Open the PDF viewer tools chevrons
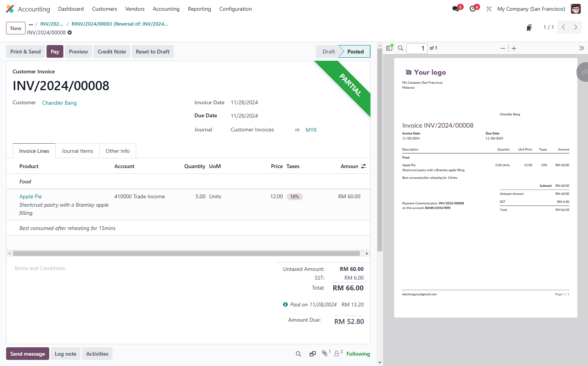588x366 pixels. [582, 48]
